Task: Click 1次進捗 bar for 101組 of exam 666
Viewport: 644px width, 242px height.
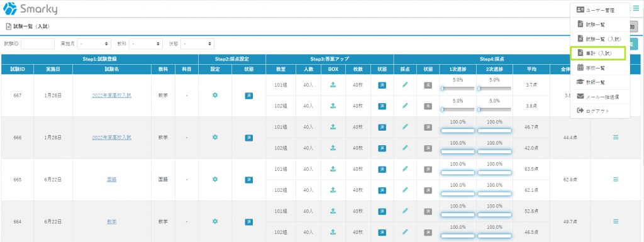Action: pyautogui.click(x=458, y=131)
